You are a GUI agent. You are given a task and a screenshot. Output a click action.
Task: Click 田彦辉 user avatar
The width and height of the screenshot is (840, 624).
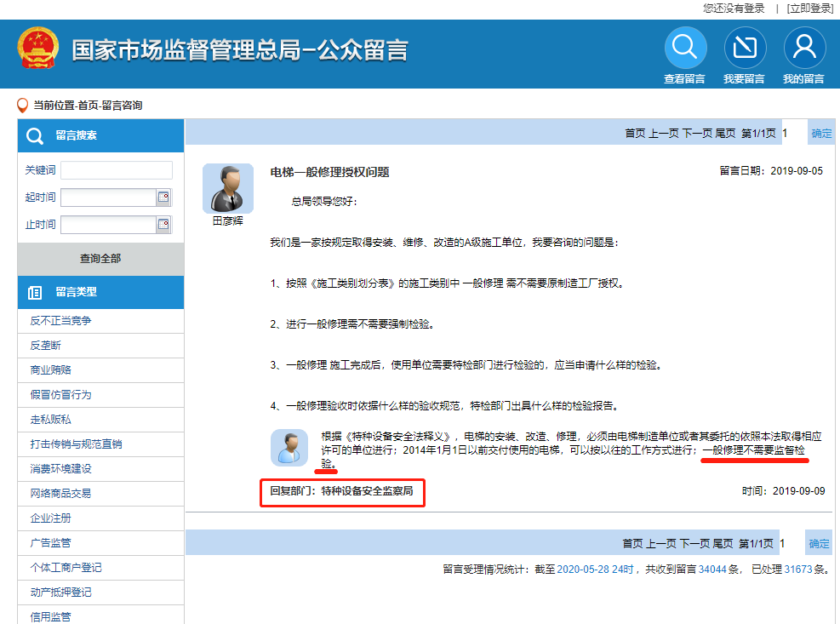[x=227, y=188]
